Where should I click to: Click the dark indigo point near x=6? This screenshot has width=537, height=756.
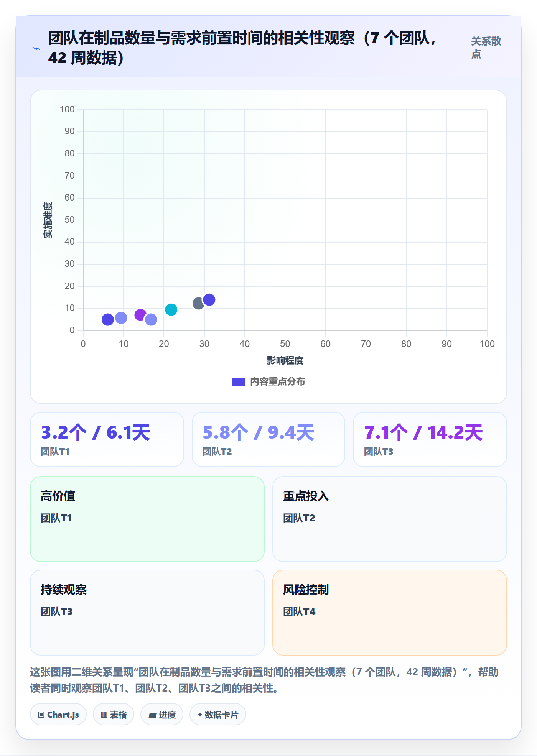coord(108,319)
